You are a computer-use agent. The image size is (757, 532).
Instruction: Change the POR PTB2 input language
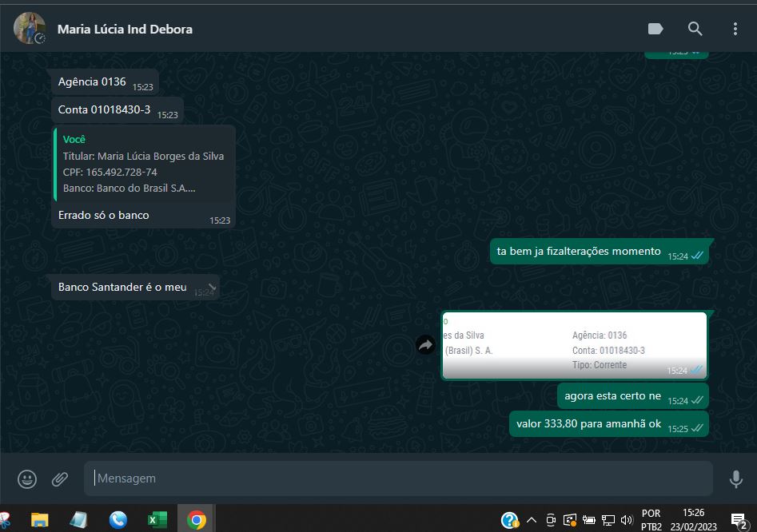pos(651,520)
